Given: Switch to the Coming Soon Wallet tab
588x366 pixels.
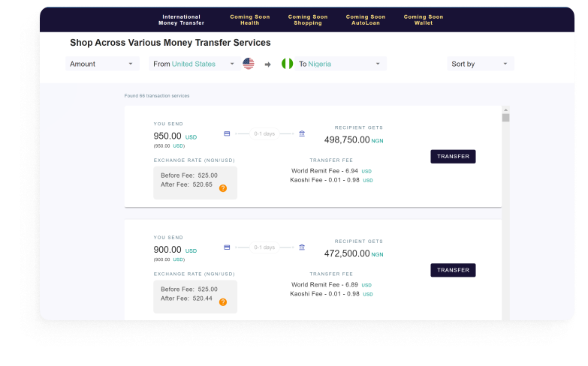Looking at the screenshot, I should [x=424, y=19].
